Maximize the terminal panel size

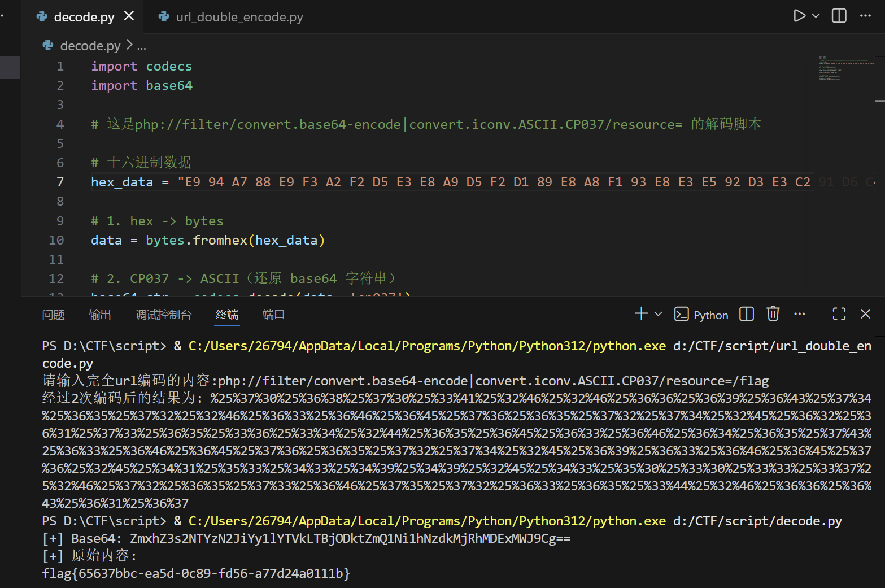(839, 314)
